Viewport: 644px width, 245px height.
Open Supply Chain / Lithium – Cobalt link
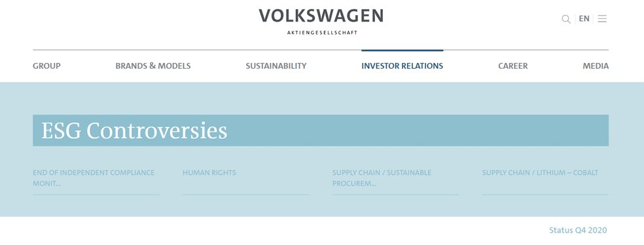[x=540, y=173]
